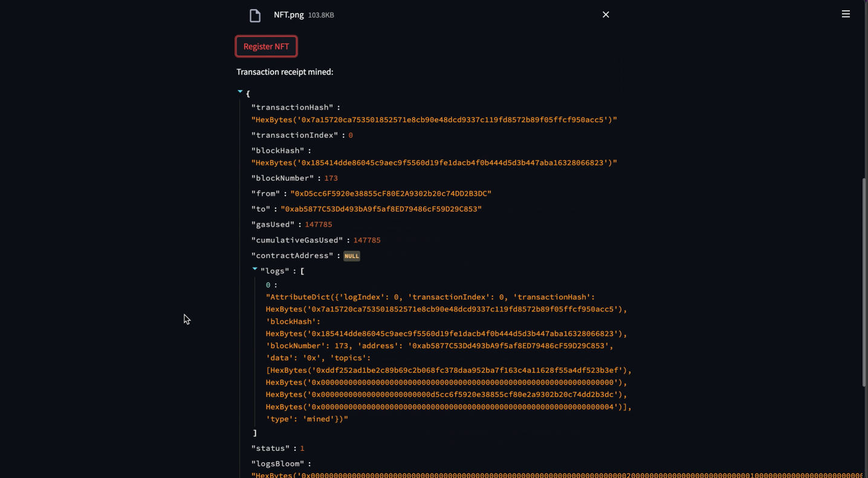Click the NFT.png file size 103.8KB
The height and width of the screenshot is (478, 868).
[321, 15]
